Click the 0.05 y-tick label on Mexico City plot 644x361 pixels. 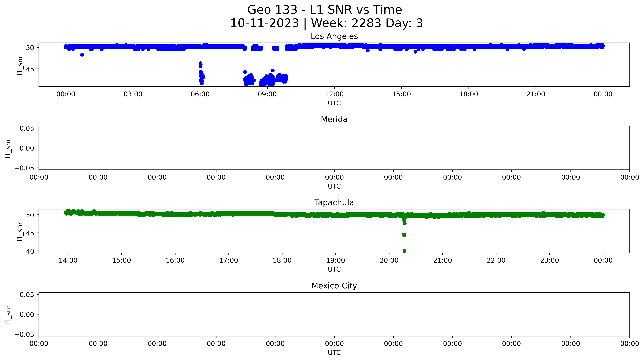27,295
